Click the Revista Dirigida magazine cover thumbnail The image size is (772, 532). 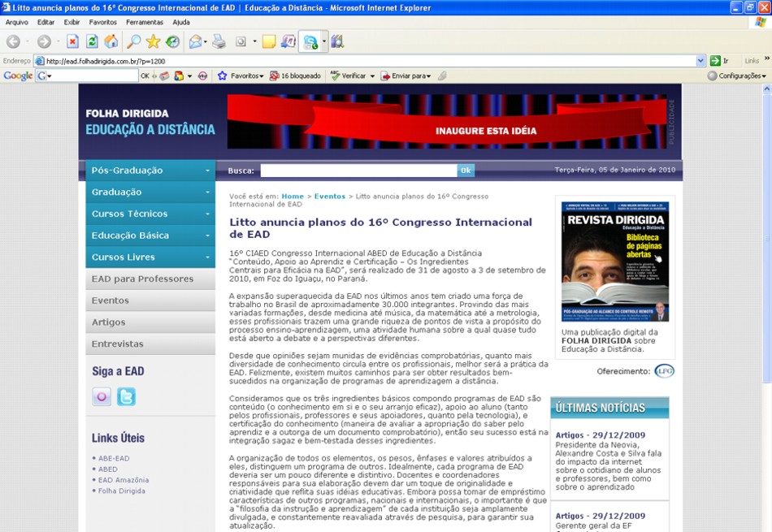tap(615, 262)
